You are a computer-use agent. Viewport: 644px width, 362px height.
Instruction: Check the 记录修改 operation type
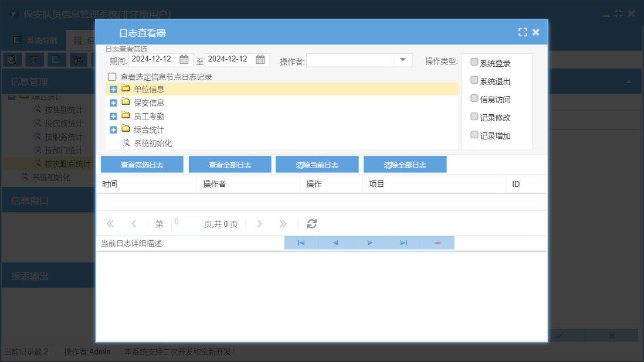coord(474,117)
